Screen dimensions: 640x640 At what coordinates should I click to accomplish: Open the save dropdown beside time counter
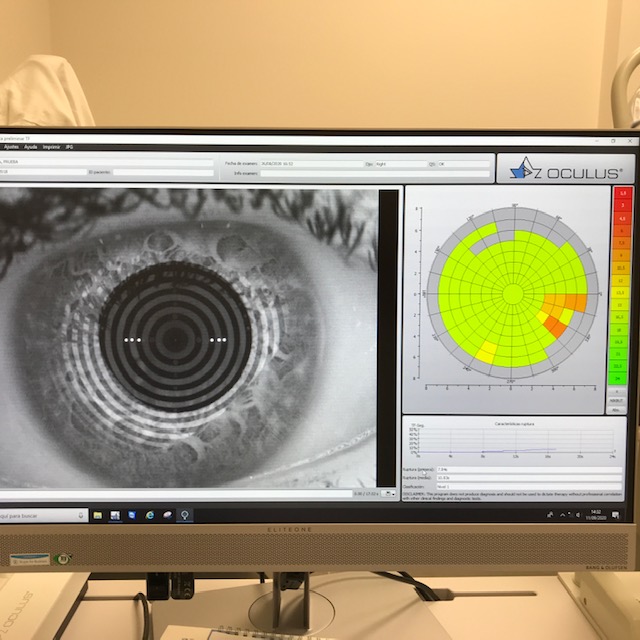[388, 494]
